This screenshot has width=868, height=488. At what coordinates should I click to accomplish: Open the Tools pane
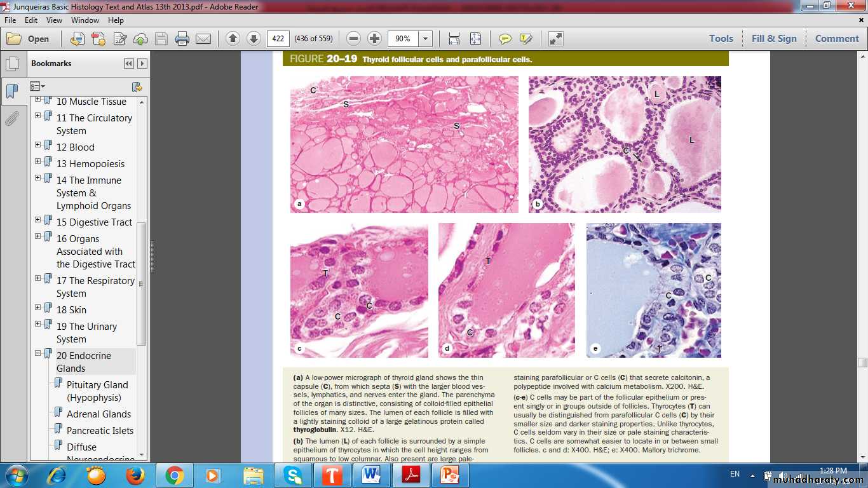click(x=721, y=39)
